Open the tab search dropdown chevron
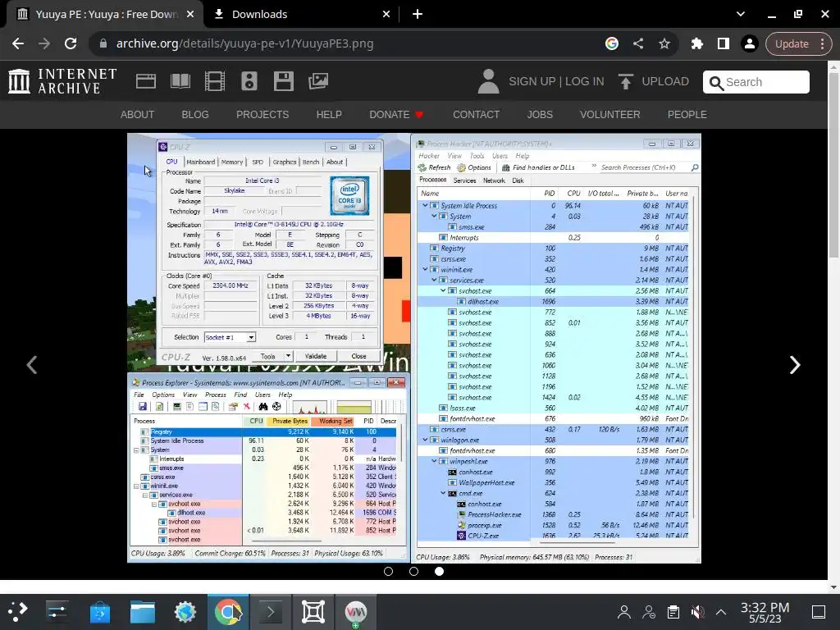 [741, 14]
